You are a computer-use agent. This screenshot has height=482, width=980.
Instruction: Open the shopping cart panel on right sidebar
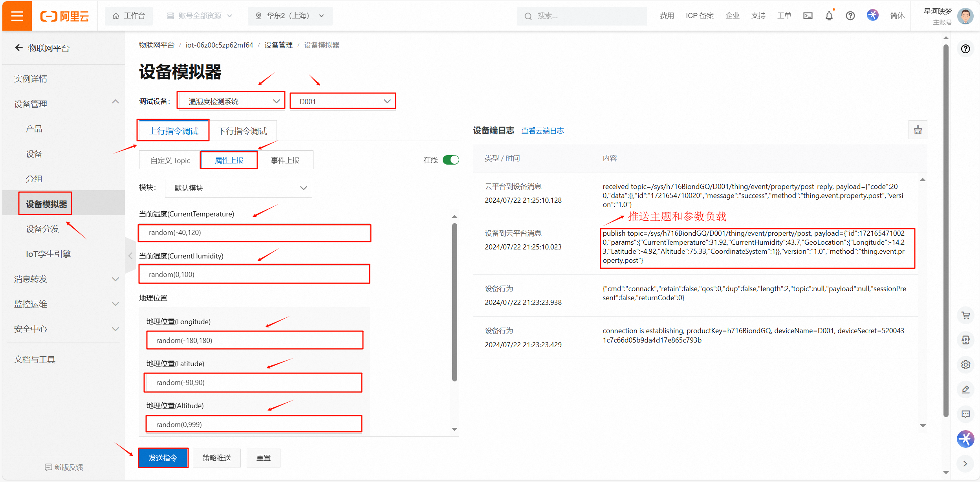[966, 315]
